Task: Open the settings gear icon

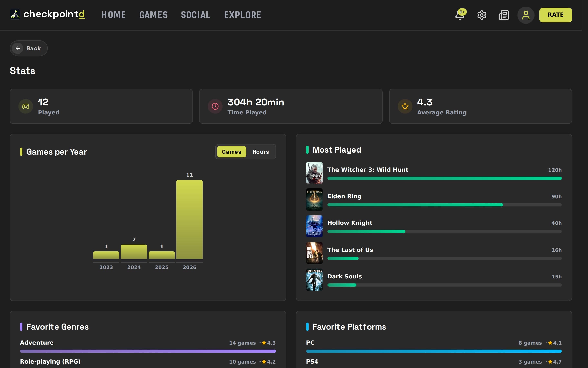Action: click(x=482, y=15)
